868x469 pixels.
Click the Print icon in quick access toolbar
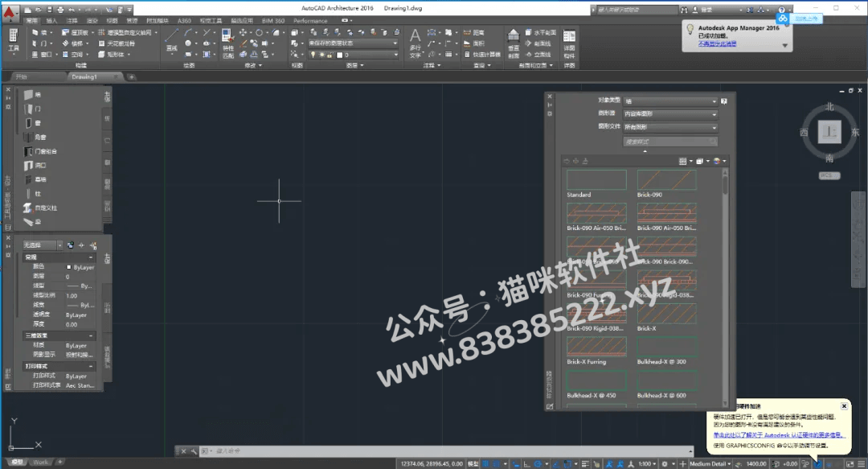click(x=59, y=10)
